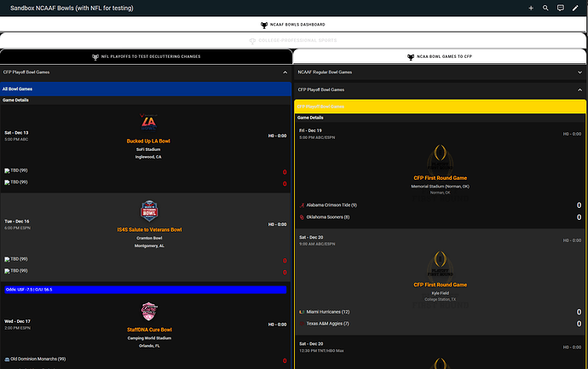This screenshot has height=369, width=588.
Task: Click Sat - Dec 13 game date
Action: pos(16,133)
